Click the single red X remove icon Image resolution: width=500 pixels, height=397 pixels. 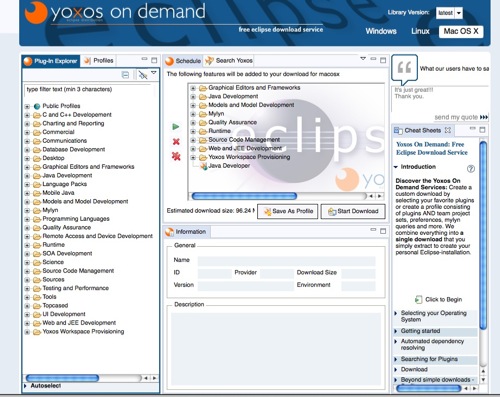176,142
